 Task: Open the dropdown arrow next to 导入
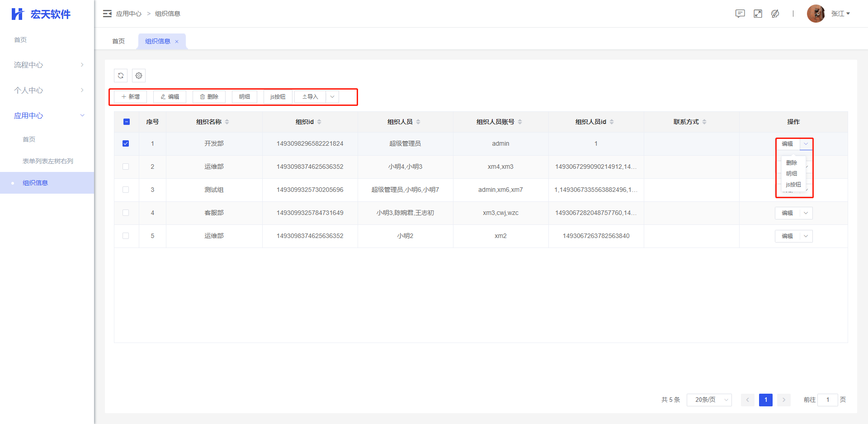click(332, 97)
